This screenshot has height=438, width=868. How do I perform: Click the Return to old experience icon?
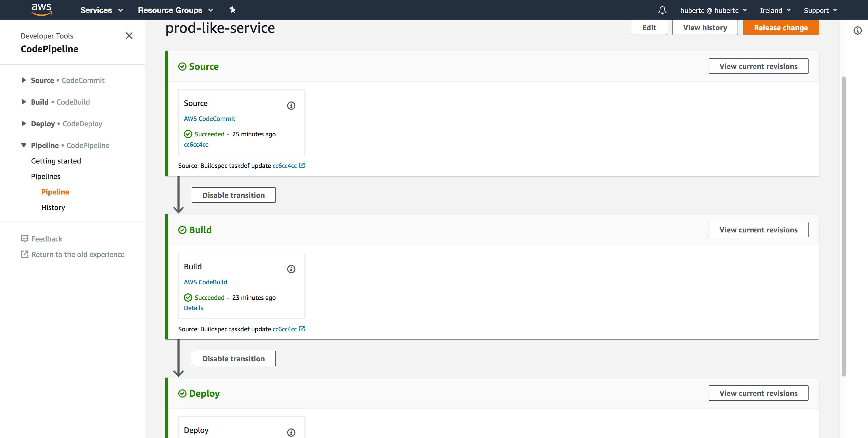click(x=25, y=254)
